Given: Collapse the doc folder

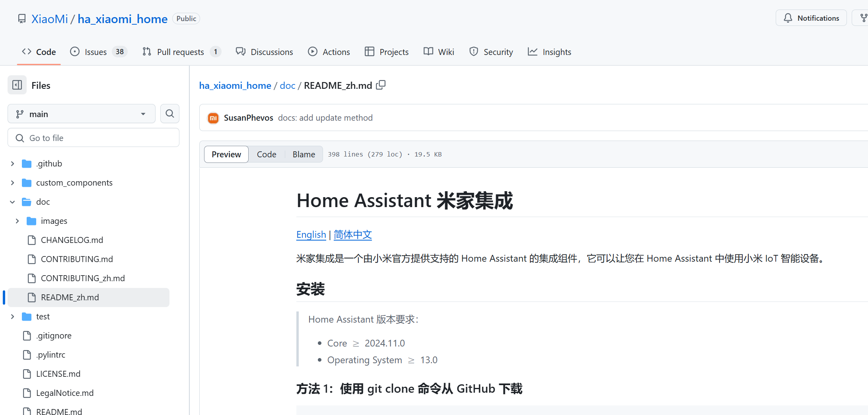Looking at the screenshot, I should (x=12, y=202).
